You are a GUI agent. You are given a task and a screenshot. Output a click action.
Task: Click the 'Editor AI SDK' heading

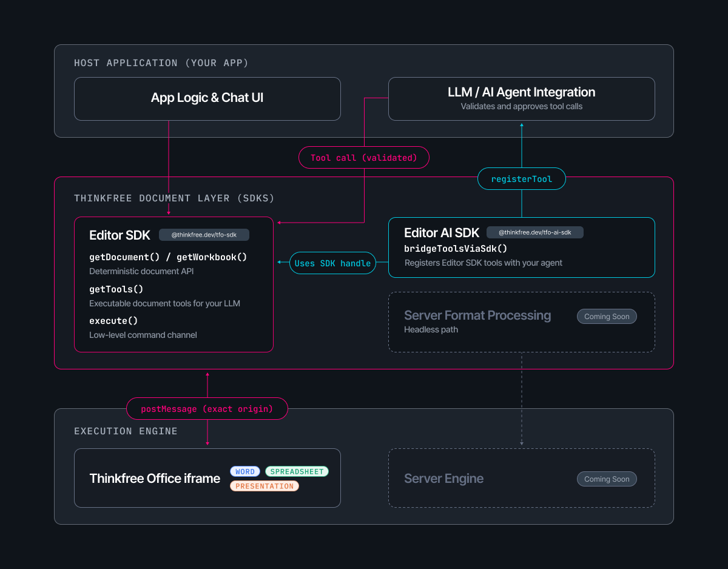(442, 233)
